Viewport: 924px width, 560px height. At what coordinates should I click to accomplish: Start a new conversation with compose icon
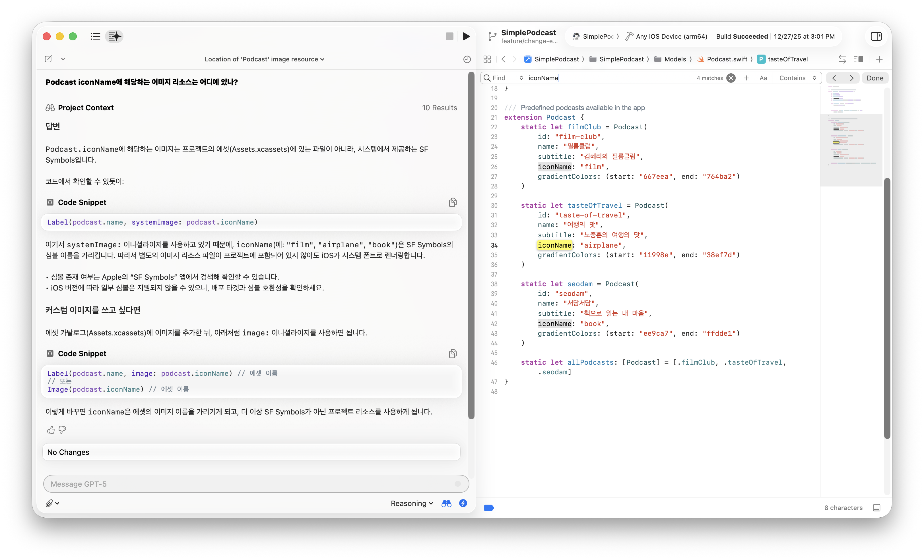click(x=48, y=59)
